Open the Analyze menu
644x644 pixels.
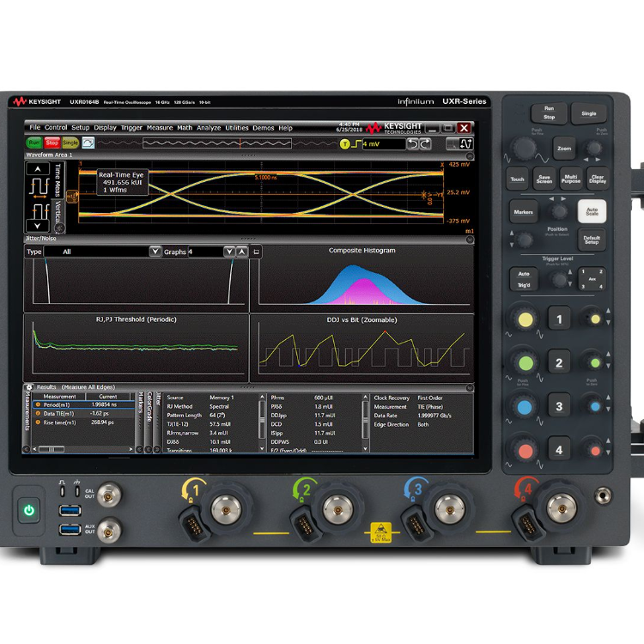click(x=209, y=128)
